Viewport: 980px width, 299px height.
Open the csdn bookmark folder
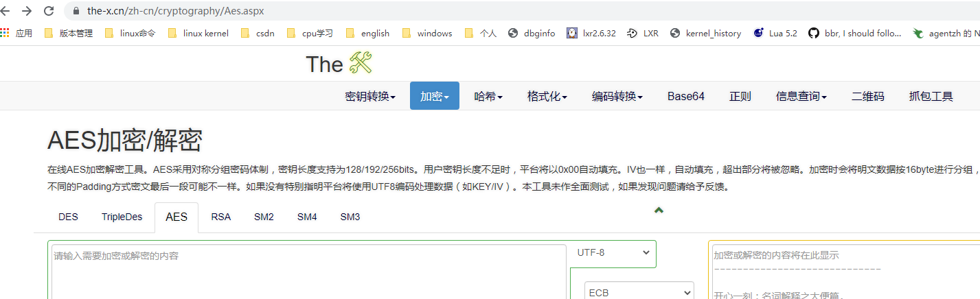(258, 33)
